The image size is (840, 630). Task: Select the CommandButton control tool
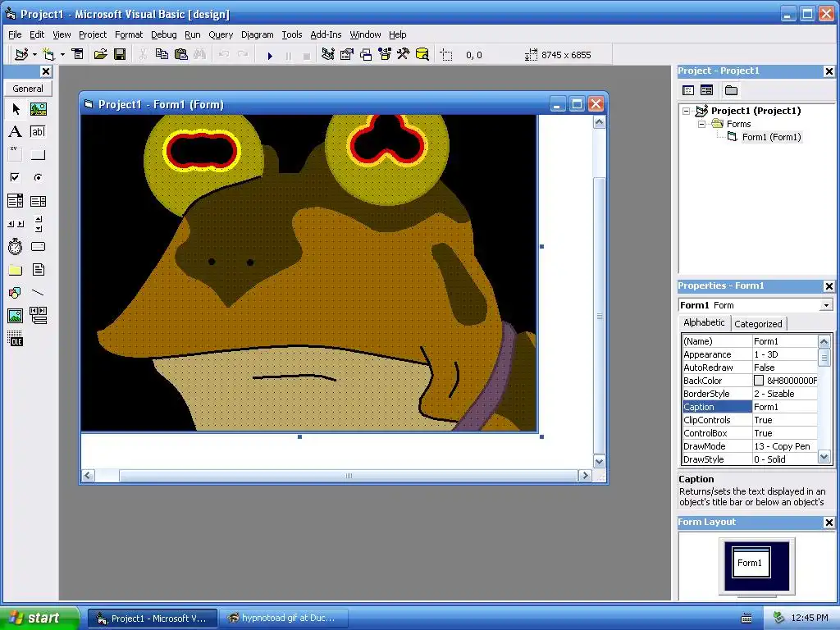pos(38,155)
